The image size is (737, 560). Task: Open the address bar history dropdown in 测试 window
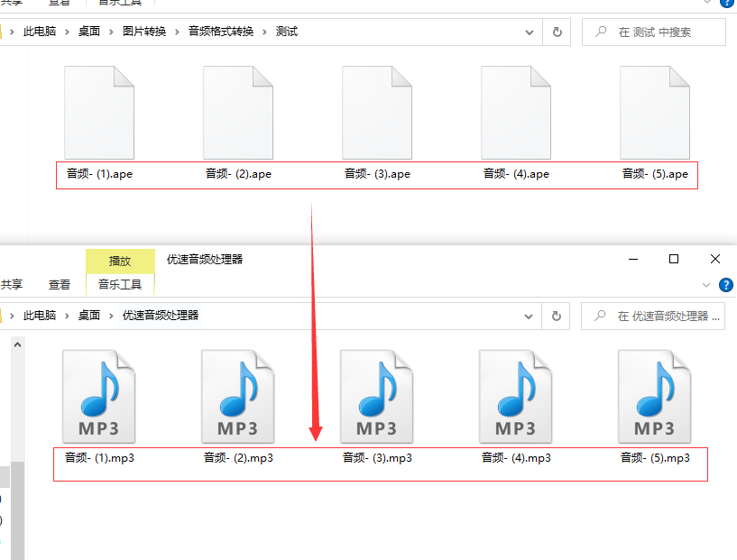[529, 32]
